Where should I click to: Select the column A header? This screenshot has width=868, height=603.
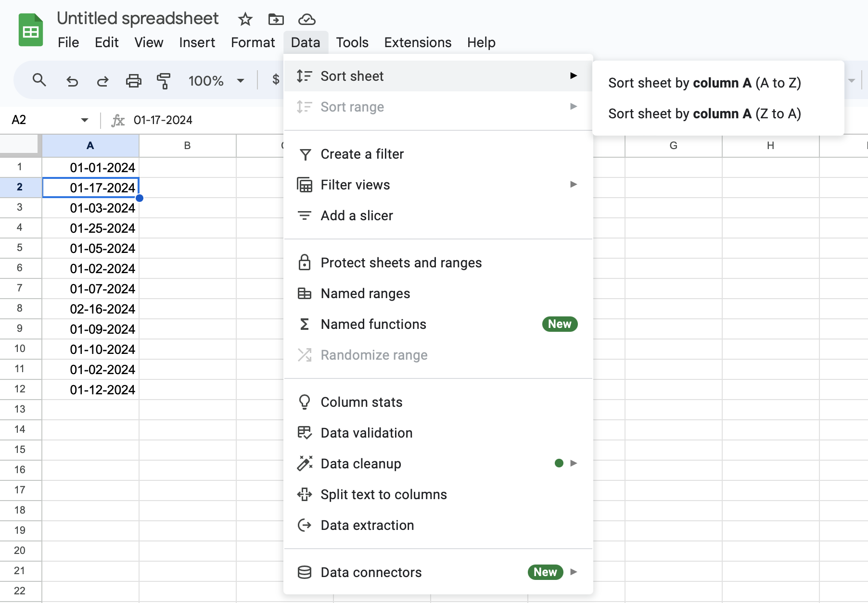click(x=90, y=146)
